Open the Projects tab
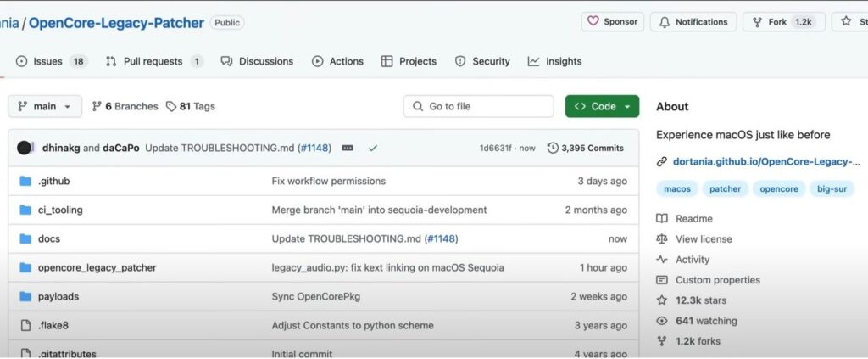 coord(409,61)
